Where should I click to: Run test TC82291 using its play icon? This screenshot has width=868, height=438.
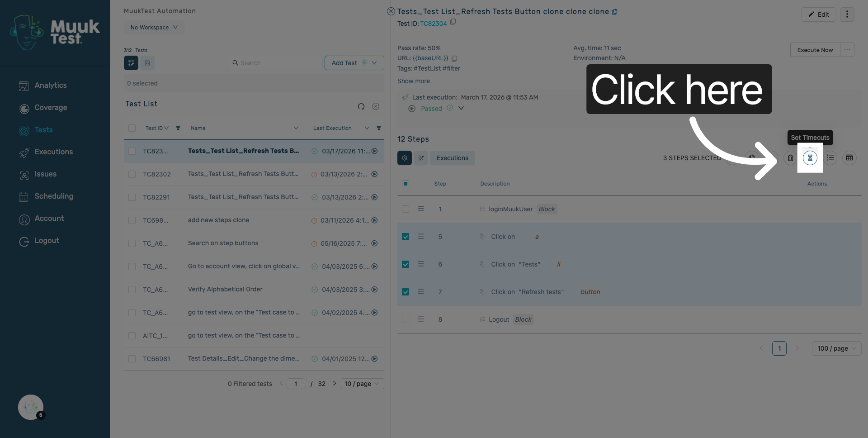pos(374,197)
